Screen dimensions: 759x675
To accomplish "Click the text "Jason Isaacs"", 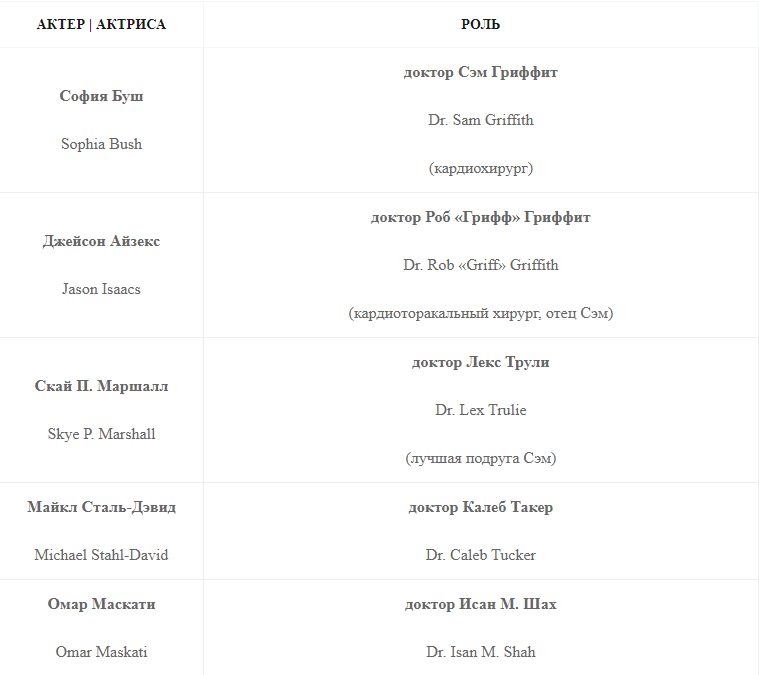I will coord(101,289).
